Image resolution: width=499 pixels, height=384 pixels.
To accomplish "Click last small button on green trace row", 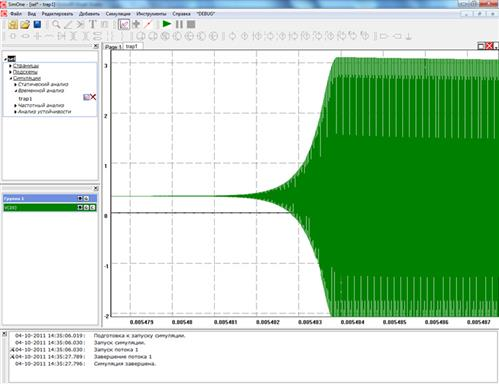I will pyautogui.click(x=93, y=207).
